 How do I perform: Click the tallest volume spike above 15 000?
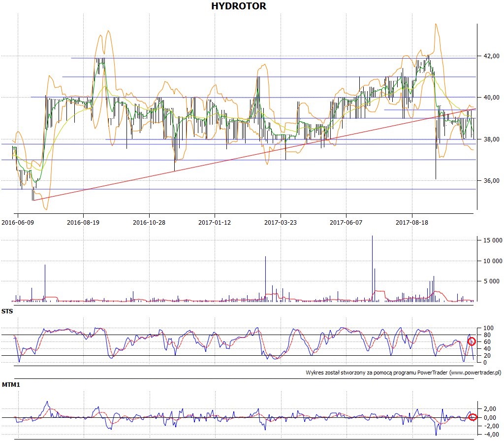(x=372, y=268)
